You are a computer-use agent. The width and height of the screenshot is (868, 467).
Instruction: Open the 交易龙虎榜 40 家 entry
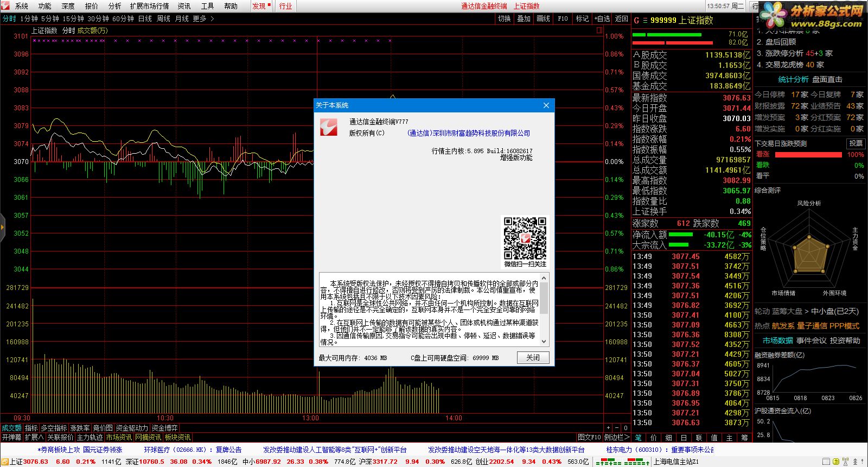coord(790,65)
